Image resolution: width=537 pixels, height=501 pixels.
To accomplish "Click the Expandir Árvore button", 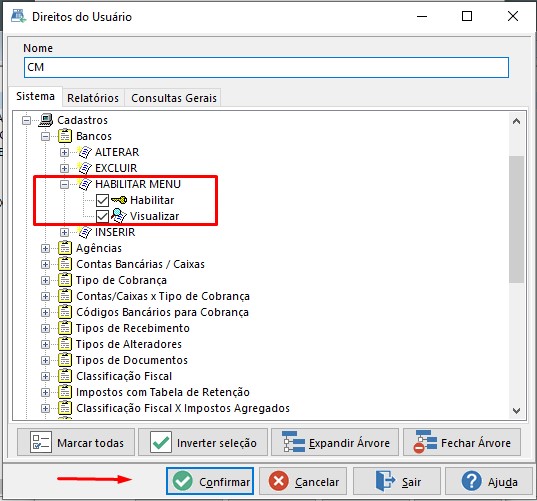I will pos(335,442).
